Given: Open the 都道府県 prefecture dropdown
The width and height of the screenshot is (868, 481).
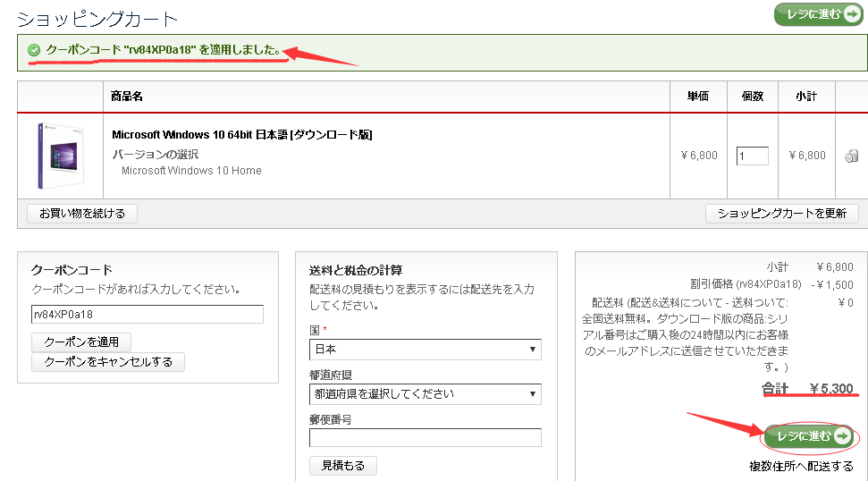Looking at the screenshot, I should pos(426,394).
